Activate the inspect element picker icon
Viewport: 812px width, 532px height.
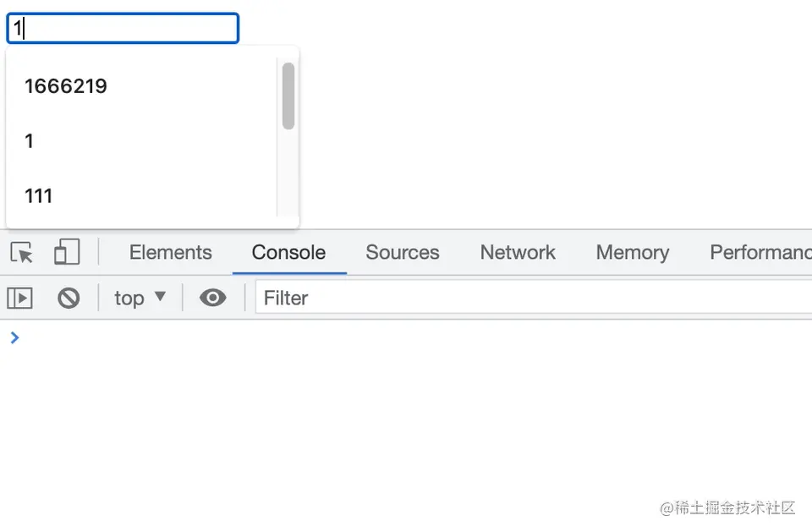click(x=21, y=253)
